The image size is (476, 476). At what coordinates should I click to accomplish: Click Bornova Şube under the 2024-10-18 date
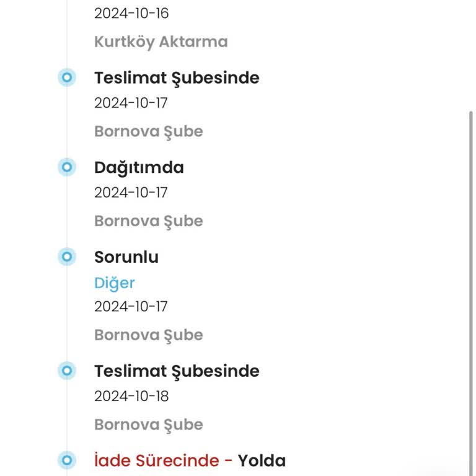[x=149, y=425]
